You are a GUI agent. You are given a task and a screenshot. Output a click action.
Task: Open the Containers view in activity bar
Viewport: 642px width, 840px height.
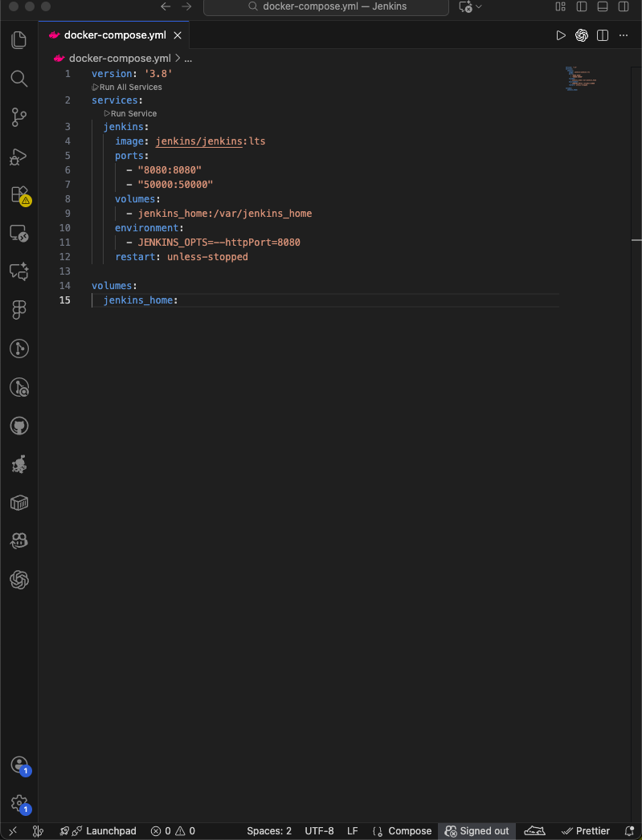point(18,503)
